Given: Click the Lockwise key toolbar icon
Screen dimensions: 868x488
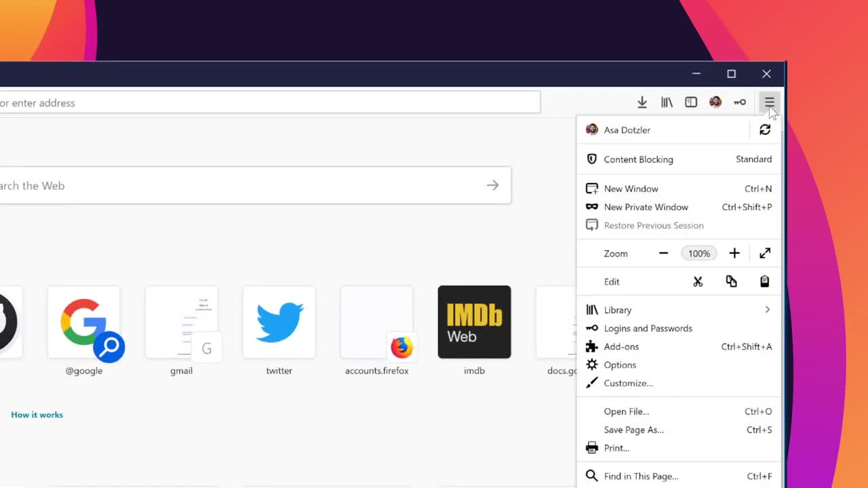Looking at the screenshot, I should pos(740,102).
